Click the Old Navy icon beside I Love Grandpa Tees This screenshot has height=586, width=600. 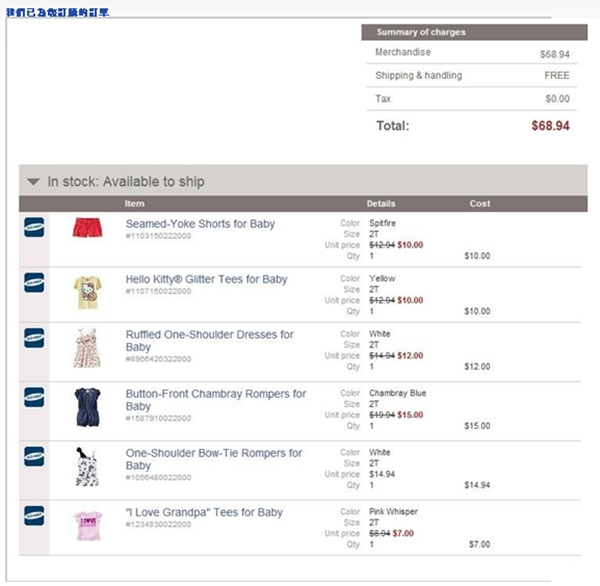coord(34,516)
